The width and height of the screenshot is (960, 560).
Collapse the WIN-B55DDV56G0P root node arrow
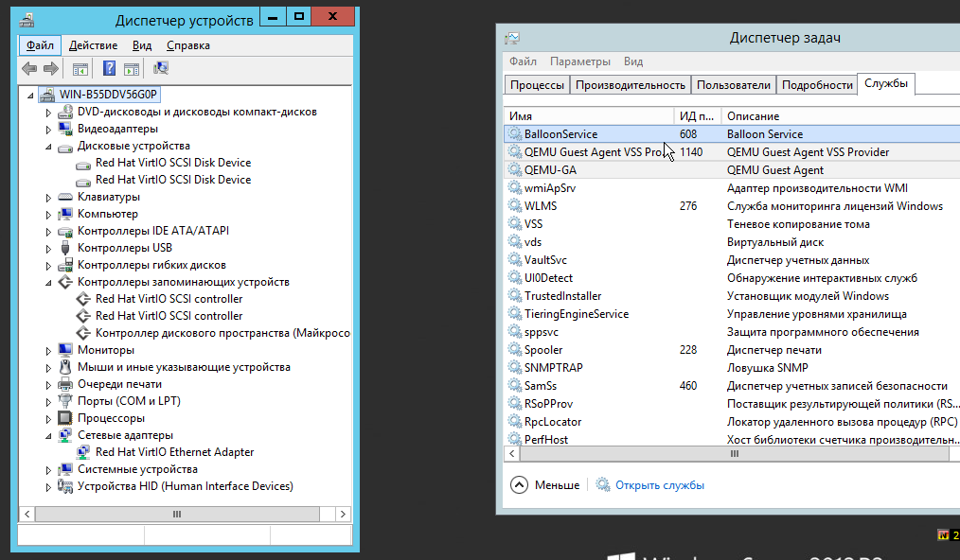(30, 96)
